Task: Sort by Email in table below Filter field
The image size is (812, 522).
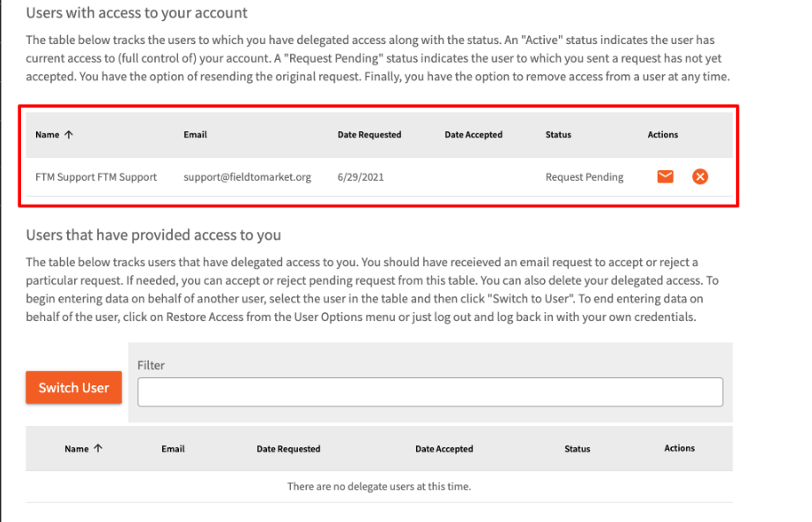Action: click(173, 449)
